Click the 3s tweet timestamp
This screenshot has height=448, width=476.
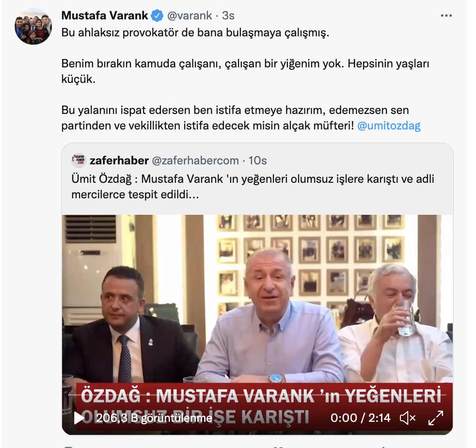[x=228, y=16]
